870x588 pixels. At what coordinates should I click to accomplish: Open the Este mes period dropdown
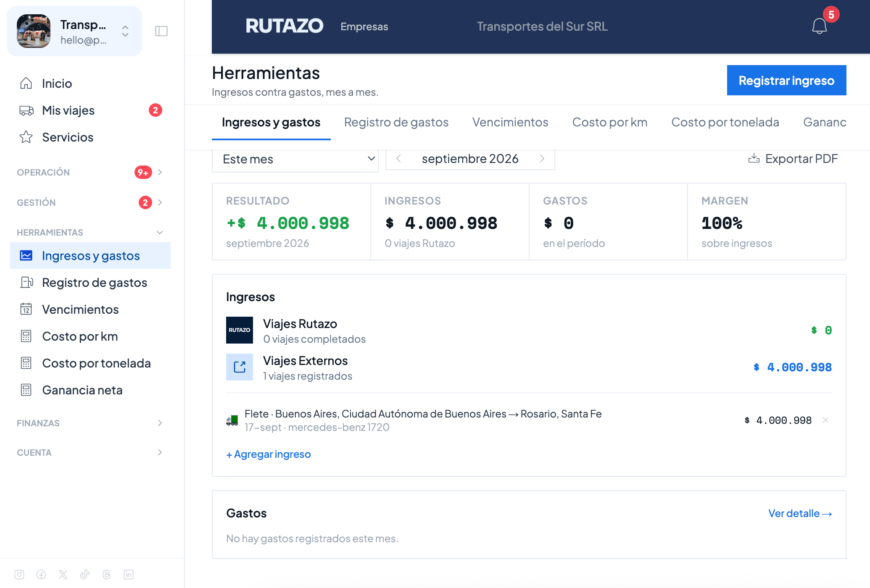coord(295,159)
